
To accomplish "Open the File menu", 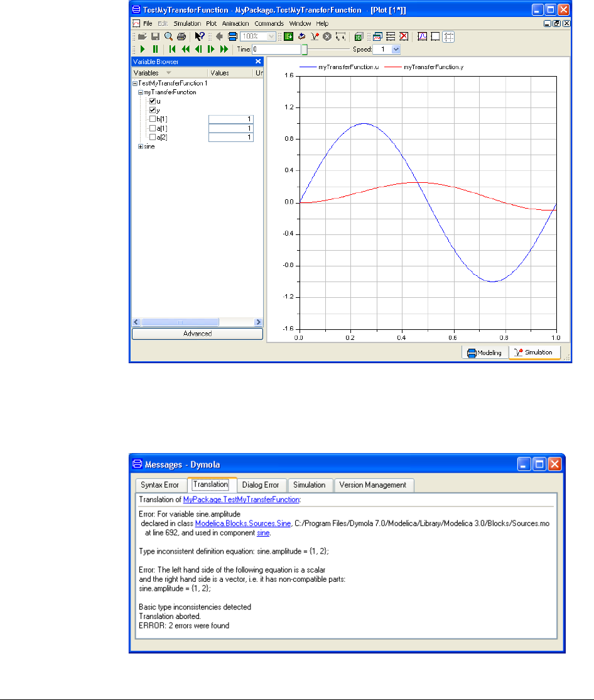I will coord(148,24).
